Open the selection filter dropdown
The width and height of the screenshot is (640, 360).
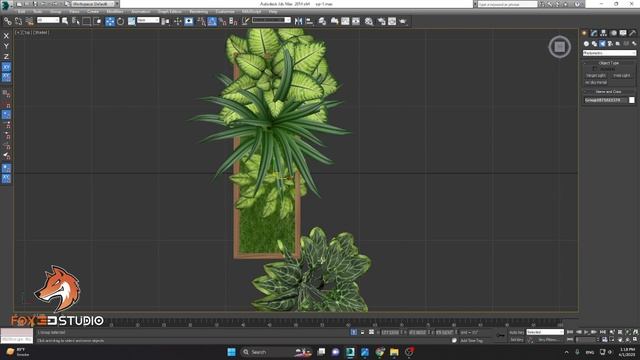click(48, 20)
